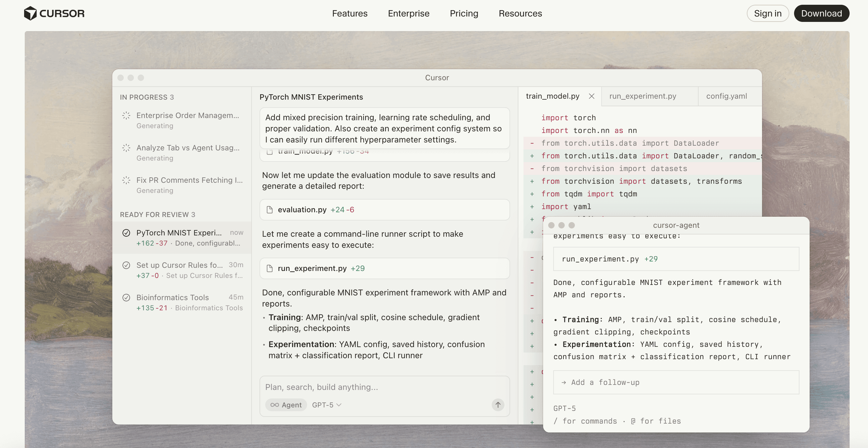
Task: Click the send arrow to submit the prompt
Action: (498, 405)
